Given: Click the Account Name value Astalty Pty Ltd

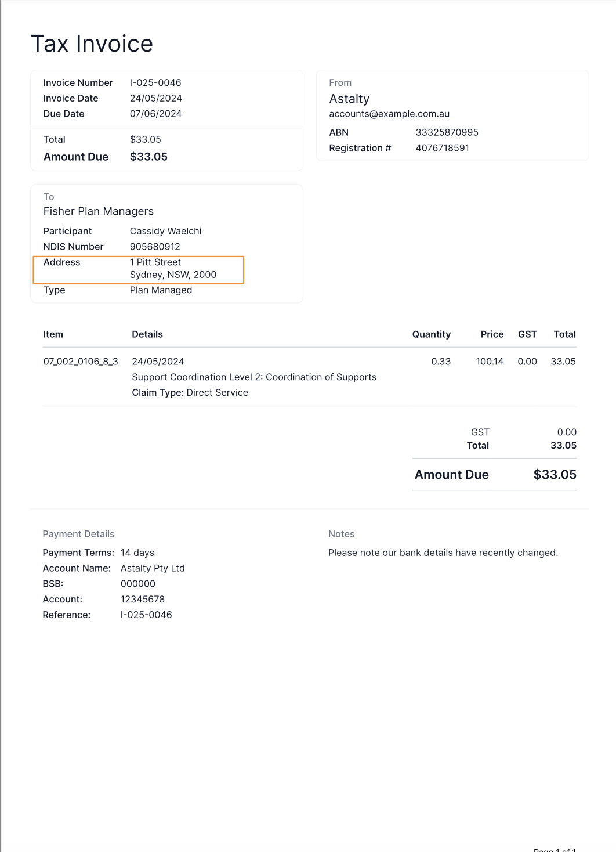Looking at the screenshot, I should (153, 568).
